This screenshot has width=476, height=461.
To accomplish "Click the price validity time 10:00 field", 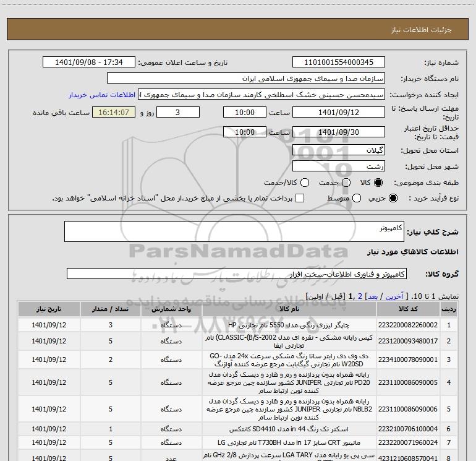I will coord(245,132).
